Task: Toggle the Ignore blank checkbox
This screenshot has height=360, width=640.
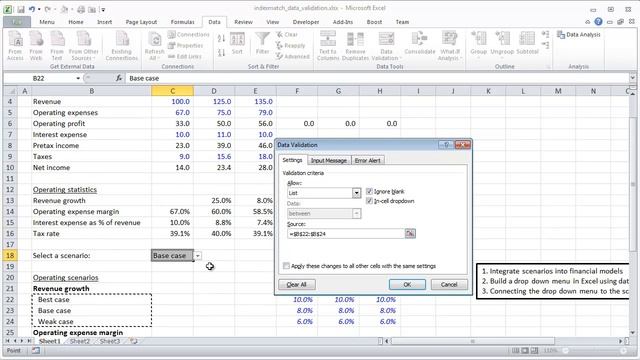Action: pos(369,191)
